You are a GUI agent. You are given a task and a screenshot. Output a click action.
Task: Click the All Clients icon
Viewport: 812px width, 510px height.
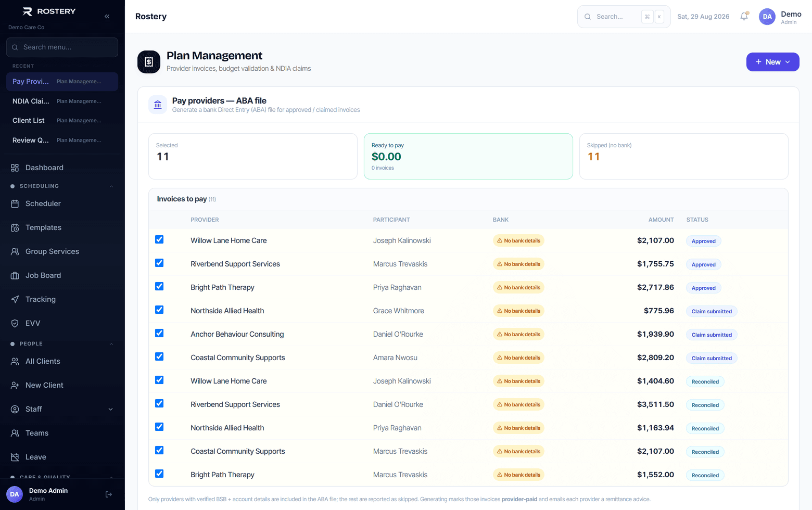pyautogui.click(x=15, y=361)
